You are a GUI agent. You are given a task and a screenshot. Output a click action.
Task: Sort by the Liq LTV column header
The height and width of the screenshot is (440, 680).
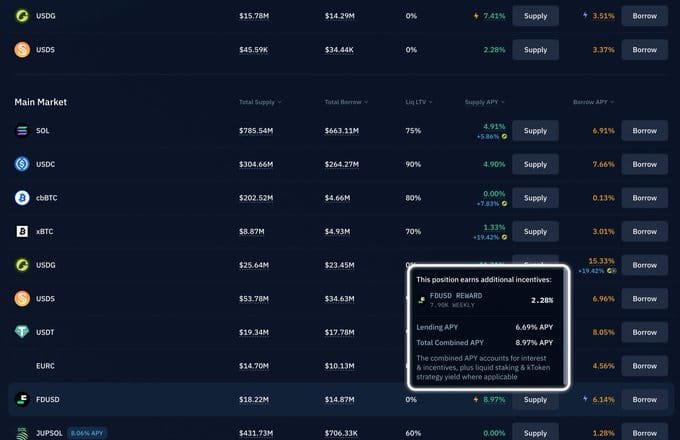[418, 102]
